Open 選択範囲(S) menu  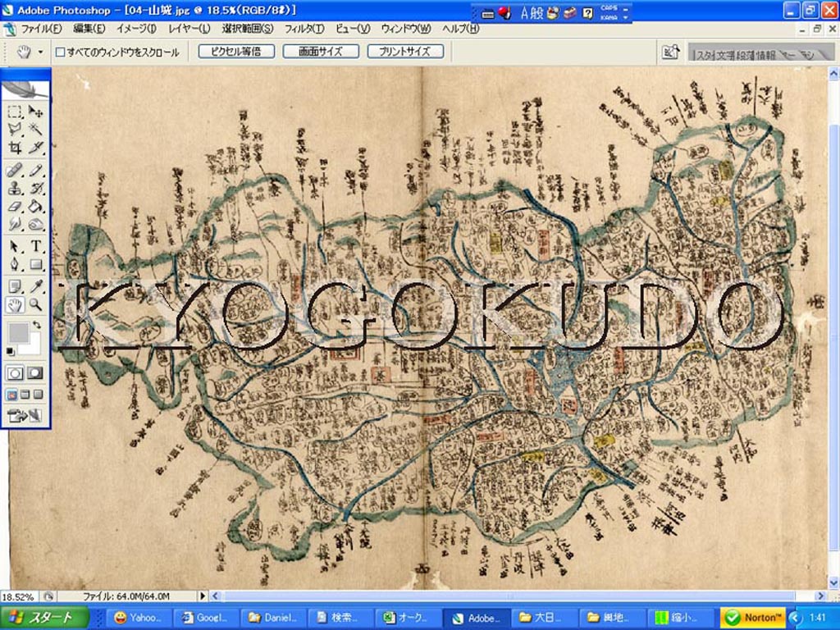pyautogui.click(x=248, y=29)
